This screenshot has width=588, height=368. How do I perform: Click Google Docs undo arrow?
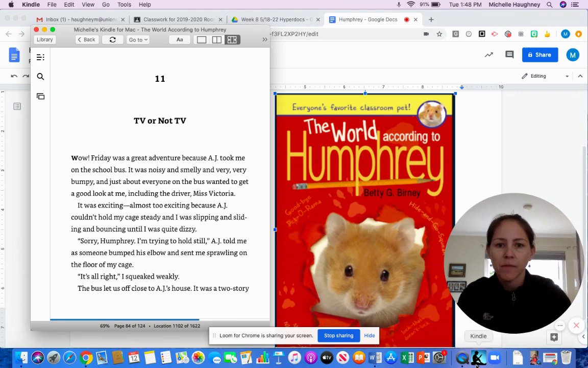(14, 76)
